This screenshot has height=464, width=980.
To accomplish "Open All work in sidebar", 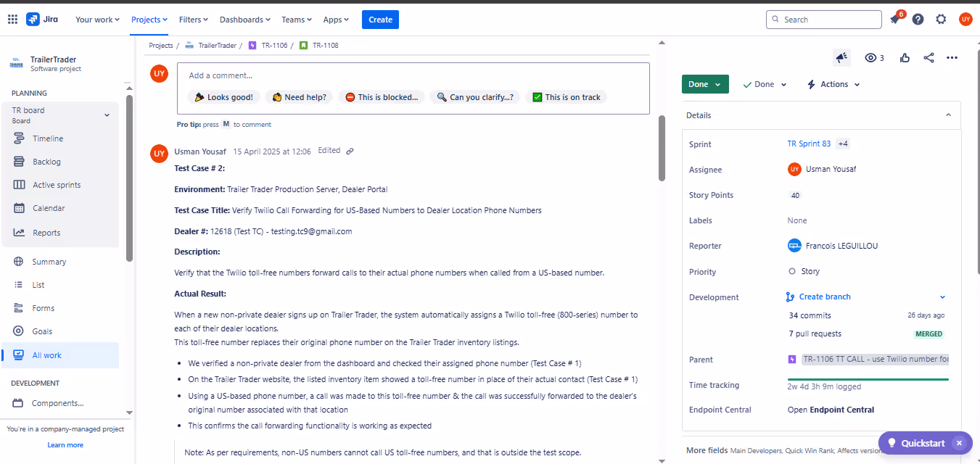I will (60, 355).
